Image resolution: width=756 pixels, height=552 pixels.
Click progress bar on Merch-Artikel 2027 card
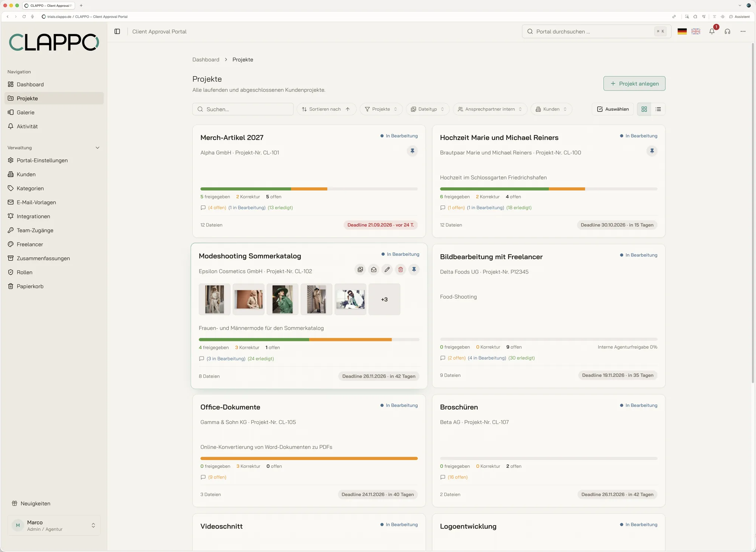pos(309,189)
